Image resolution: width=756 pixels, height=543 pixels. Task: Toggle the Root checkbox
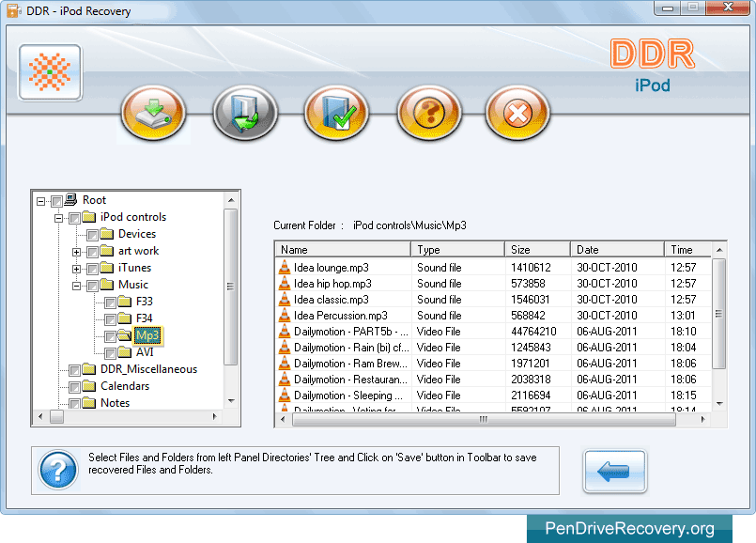click(x=57, y=201)
